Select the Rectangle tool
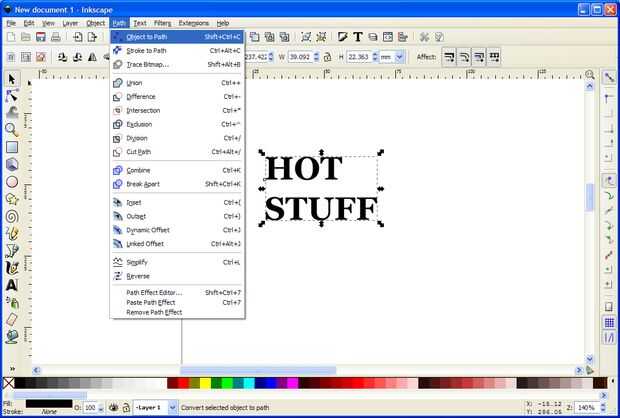 click(x=12, y=147)
